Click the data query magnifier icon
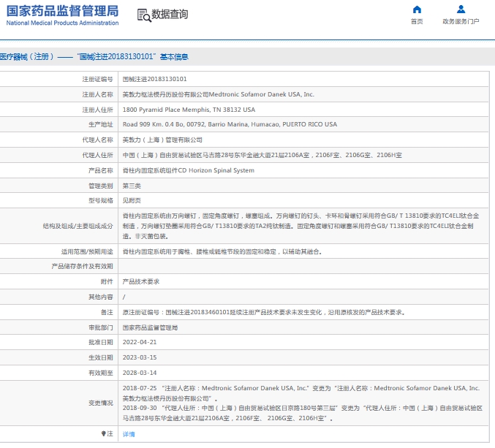The width and height of the screenshot is (495, 448). click(x=144, y=15)
